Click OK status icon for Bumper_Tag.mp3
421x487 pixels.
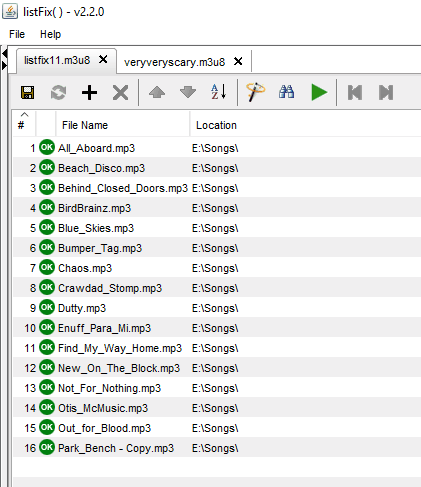point(47,247)
